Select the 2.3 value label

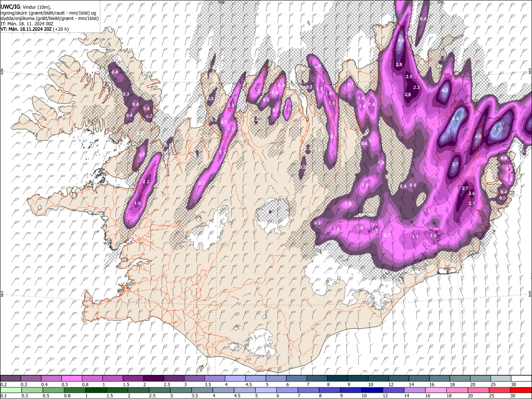(x=416, y=87)
